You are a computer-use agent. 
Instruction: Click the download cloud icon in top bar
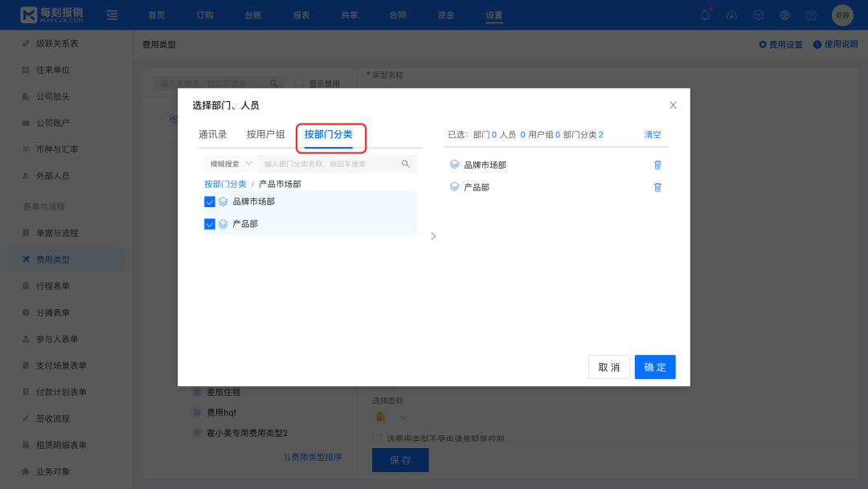click(x=731, y=14)
